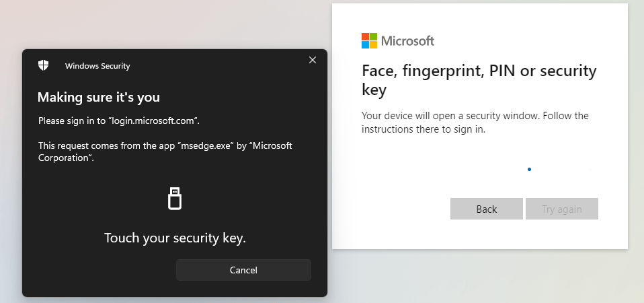Image resolution: width=644 pixels, height=303 pixels.
Task: Click the blue loading dot indicator
Action: tap(530, 169)
